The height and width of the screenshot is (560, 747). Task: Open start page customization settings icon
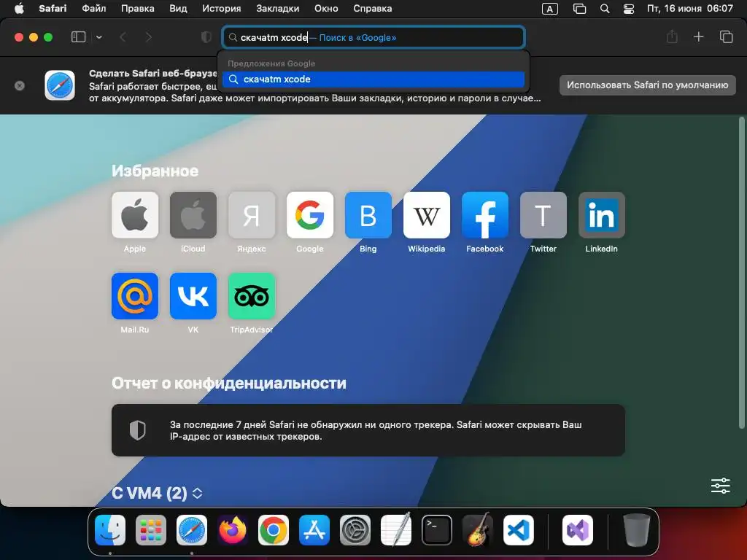pyautogui.click(x=720, y=486)
